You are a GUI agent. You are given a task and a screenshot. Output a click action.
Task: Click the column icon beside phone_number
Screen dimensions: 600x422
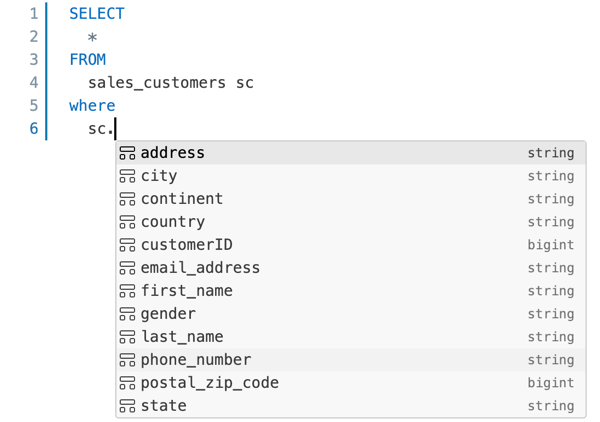pyautogui.click(x=127, y=360)
